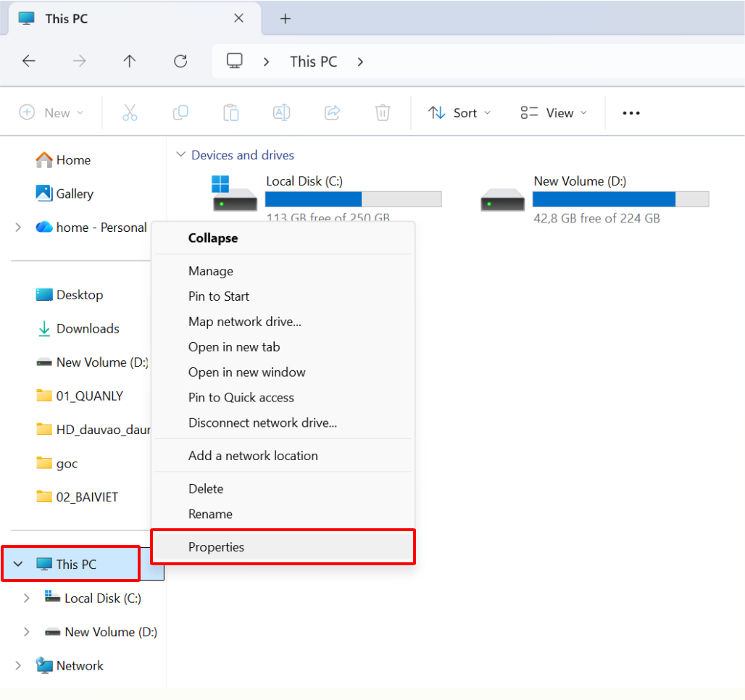
Task: Open the New item dropdown button
Action: coord(51,112)
